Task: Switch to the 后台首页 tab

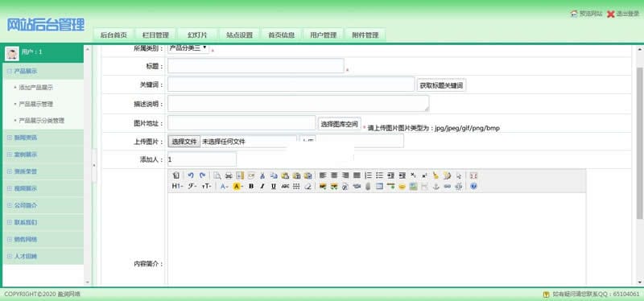Action: point(114,35)
